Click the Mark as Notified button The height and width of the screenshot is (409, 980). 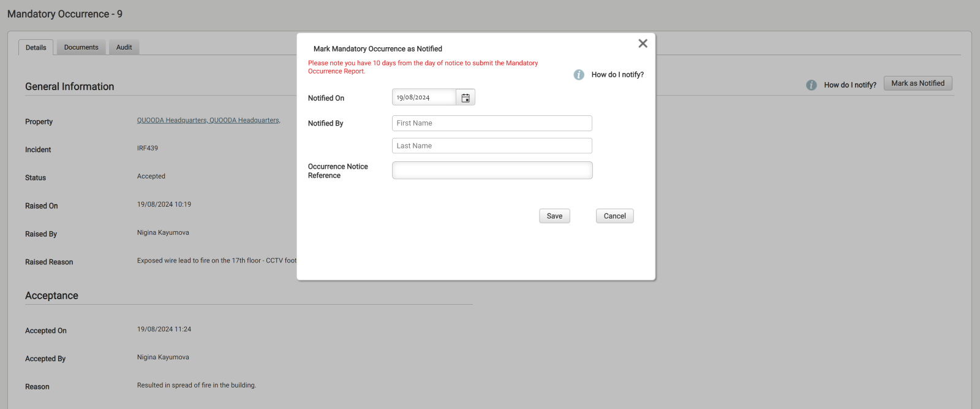[918, 83]
